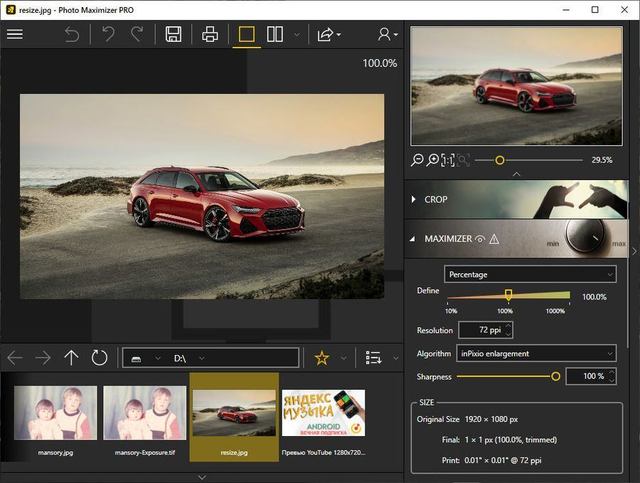Open the Algorithm inPixio enlargement dropdown
The image size is (640, 483).
coord(536,353)
